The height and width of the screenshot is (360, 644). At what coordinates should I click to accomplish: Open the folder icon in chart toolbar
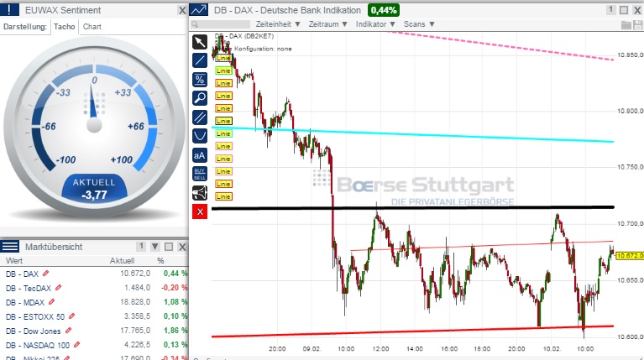(626, 25)
